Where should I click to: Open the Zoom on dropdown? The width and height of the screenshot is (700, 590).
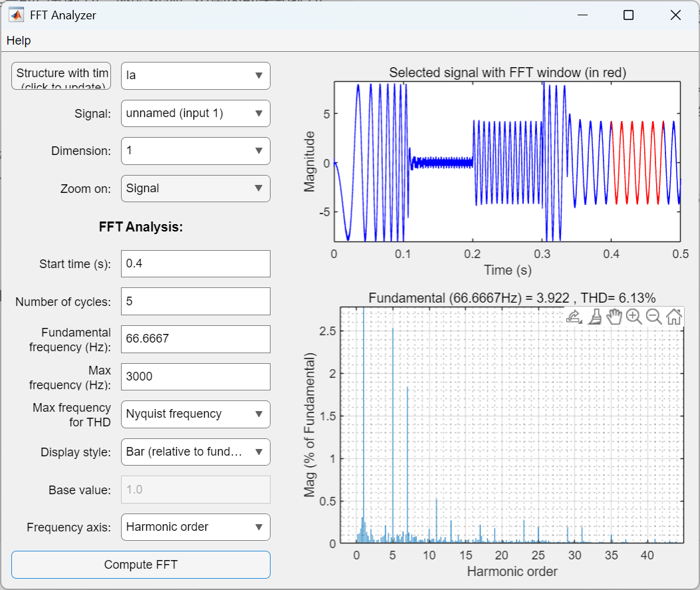(x=195, y=188)
